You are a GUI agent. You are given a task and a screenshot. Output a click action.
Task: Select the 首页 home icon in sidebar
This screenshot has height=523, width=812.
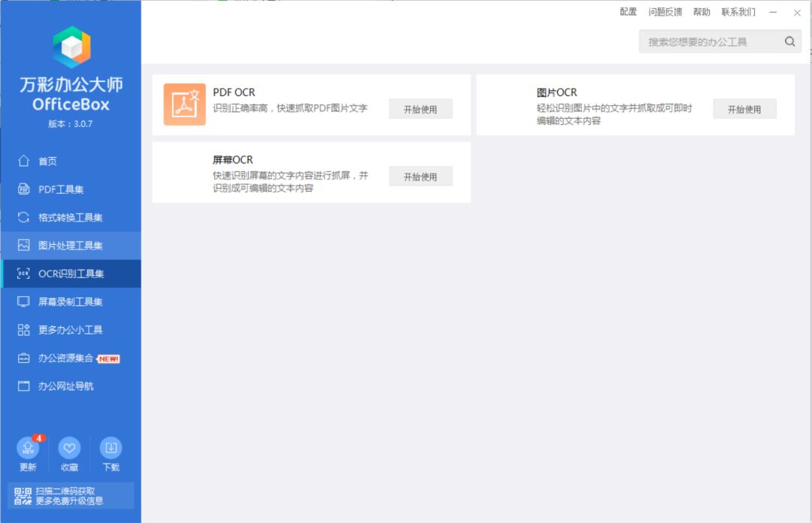25,161
